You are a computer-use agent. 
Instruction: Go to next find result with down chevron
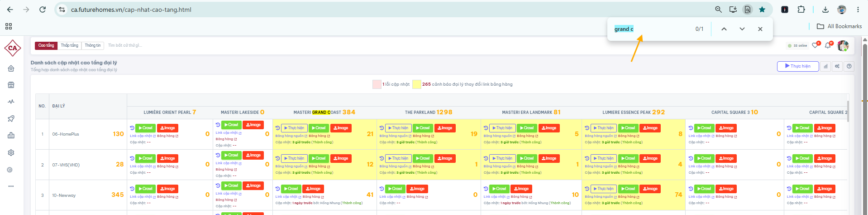(742, 29)
